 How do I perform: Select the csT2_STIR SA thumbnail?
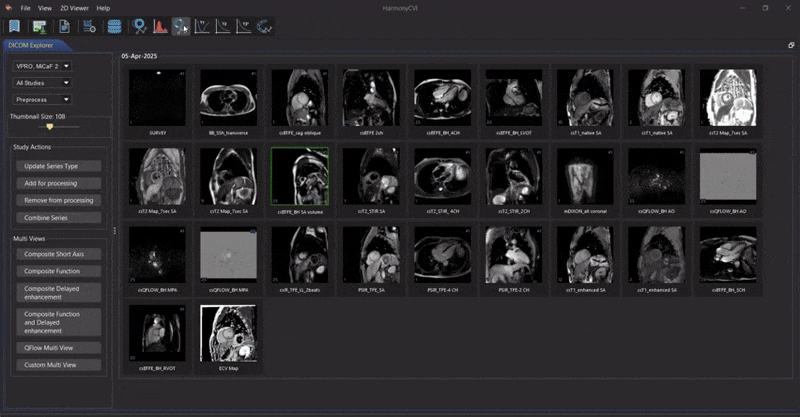(x=371, y=177)
